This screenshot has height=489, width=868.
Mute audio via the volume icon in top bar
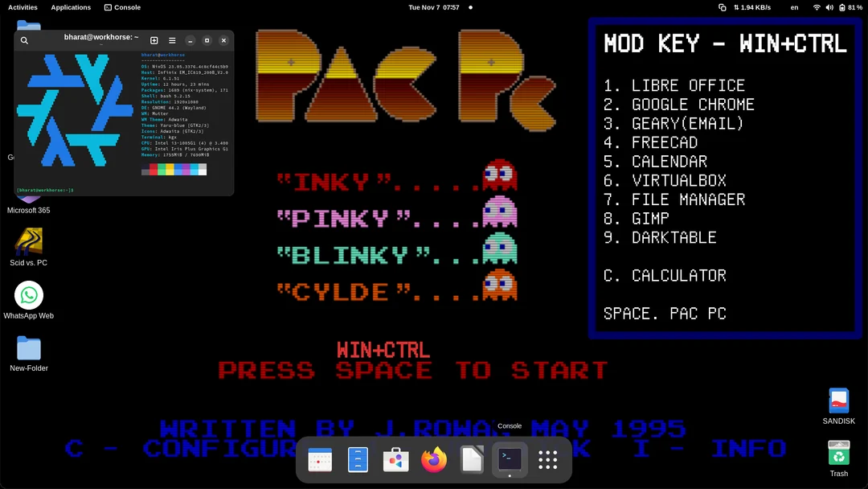point(829,7)
